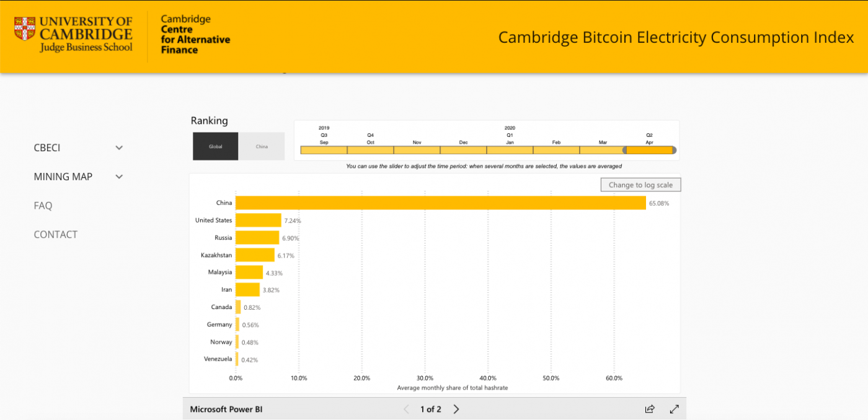This screenshot has width=868, height=420.
Task: Open the FAQ page
Action: pos(43,205)
